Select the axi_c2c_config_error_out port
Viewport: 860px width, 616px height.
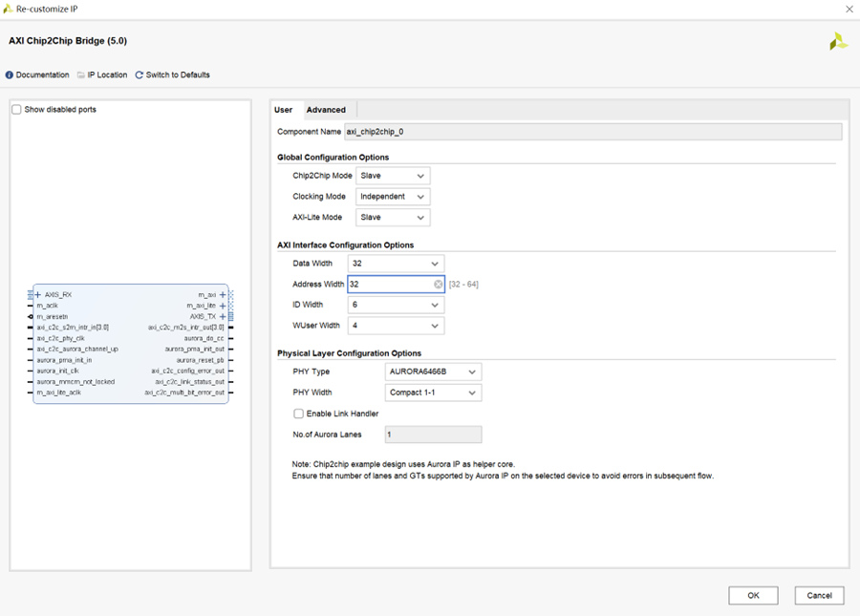click(x=187, y=371)
